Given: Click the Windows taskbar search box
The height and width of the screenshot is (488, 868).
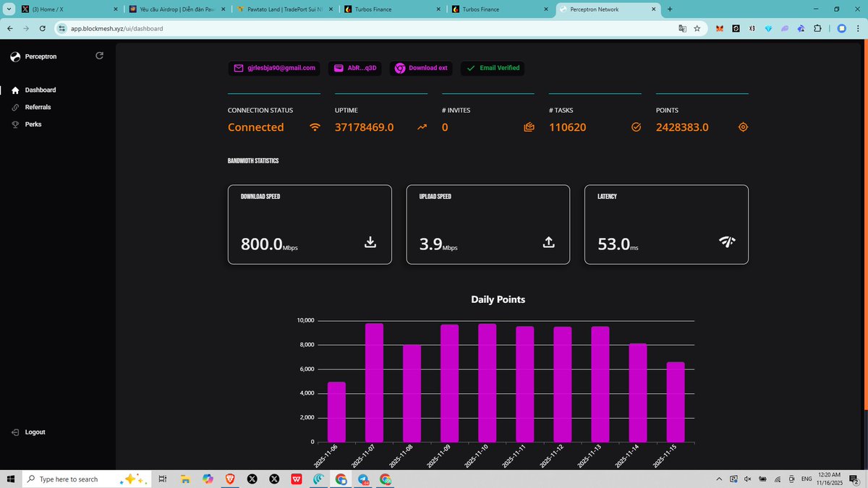Looking at the screenshot, I should (x=87, y=479).
